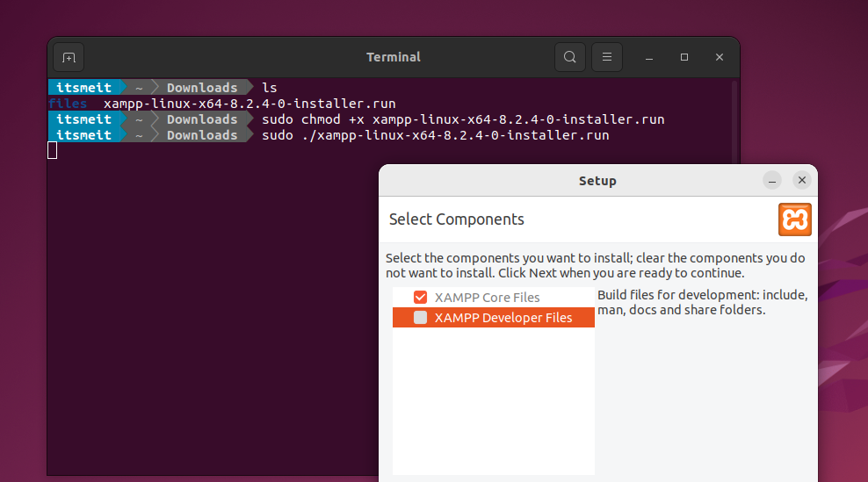The height and width of the screenshot is (482, 868).
Task: Enable the XAMPP Developer Files checkbox
Action: tap(421, 318)
